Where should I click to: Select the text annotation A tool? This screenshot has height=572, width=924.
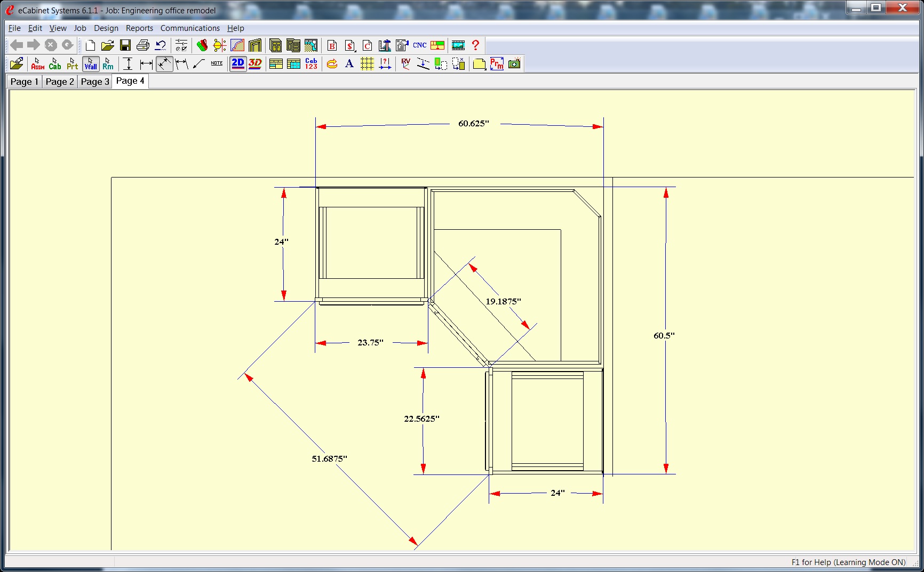tap(349, 64)
